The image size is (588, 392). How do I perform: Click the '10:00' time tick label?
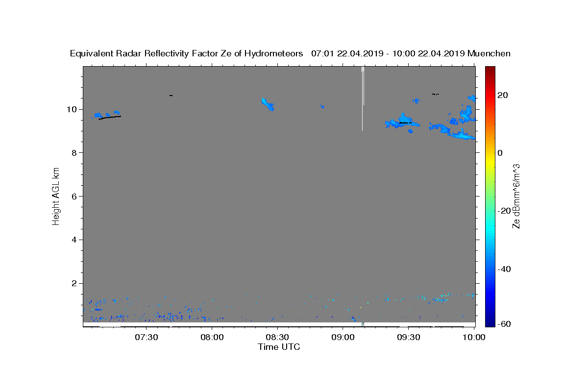[x=474, y=337]
